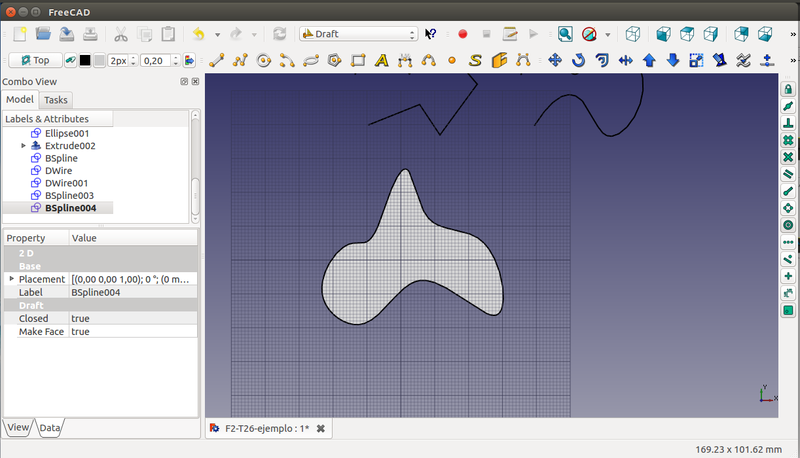Activate the Draft Rotate tool
The width and height of the screenshot is (800, 458).
pyautogui.click(x=579, y=60)
